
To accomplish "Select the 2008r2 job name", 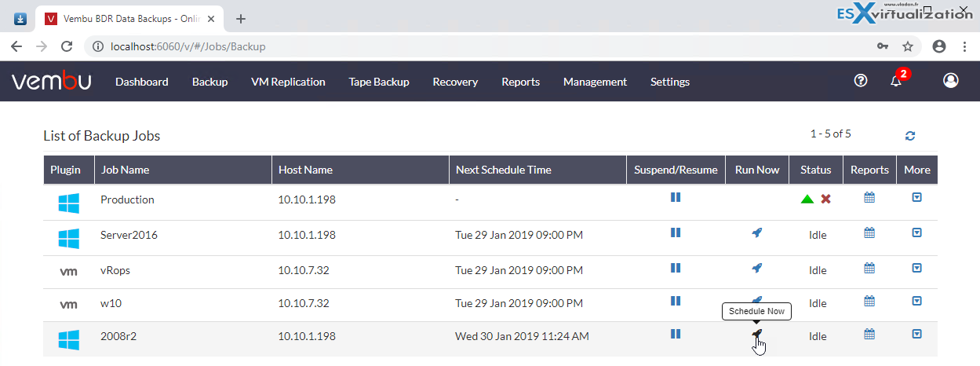I will (117, 336).
